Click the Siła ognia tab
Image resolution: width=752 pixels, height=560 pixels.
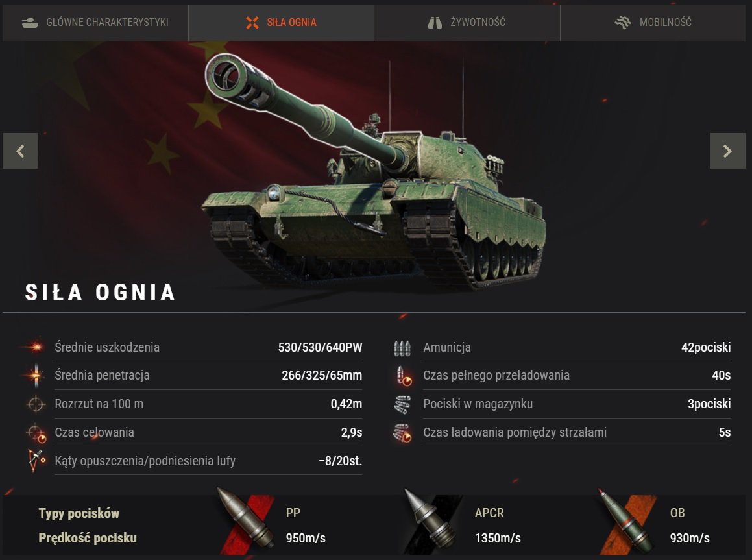tap(281, 23)
